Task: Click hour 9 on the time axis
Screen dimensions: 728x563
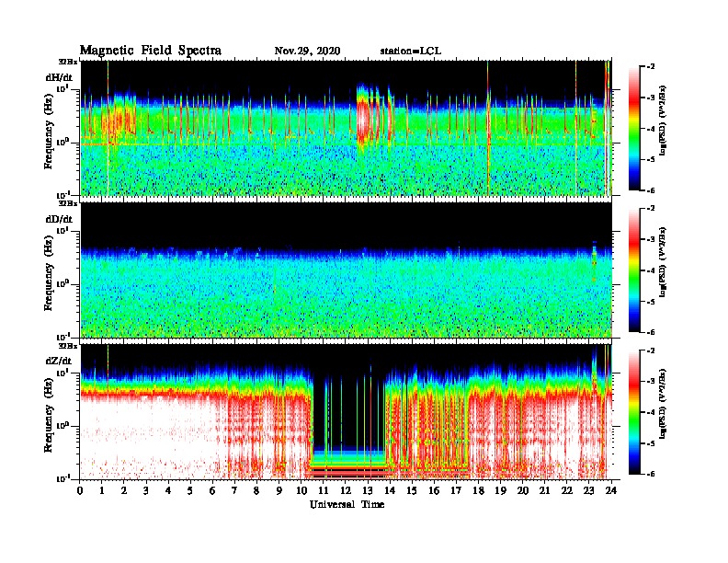Action: [x=279, y=490]
